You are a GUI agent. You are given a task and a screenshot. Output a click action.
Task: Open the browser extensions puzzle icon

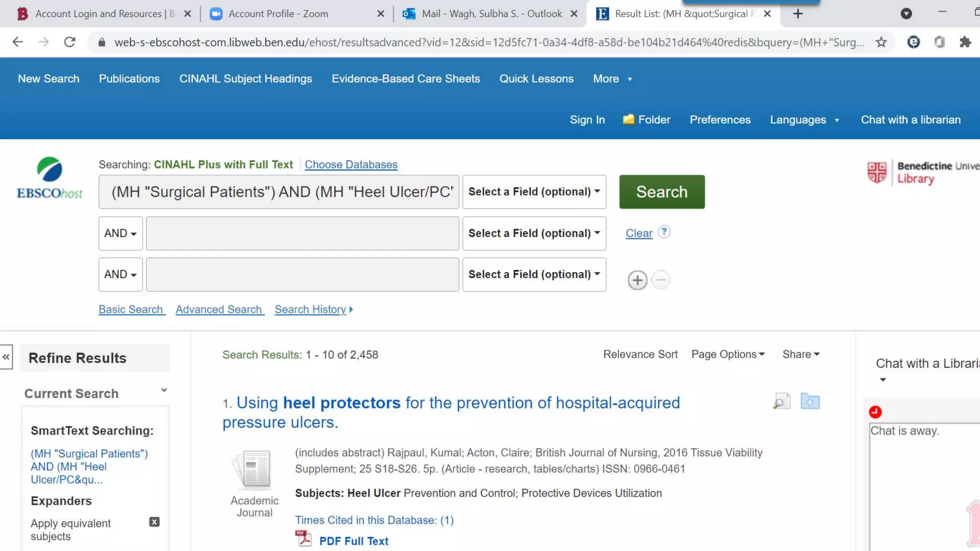coord(965,42)
